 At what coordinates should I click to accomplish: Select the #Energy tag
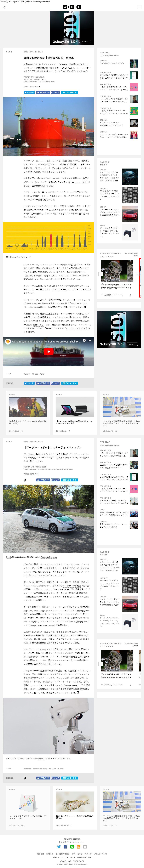27,374
